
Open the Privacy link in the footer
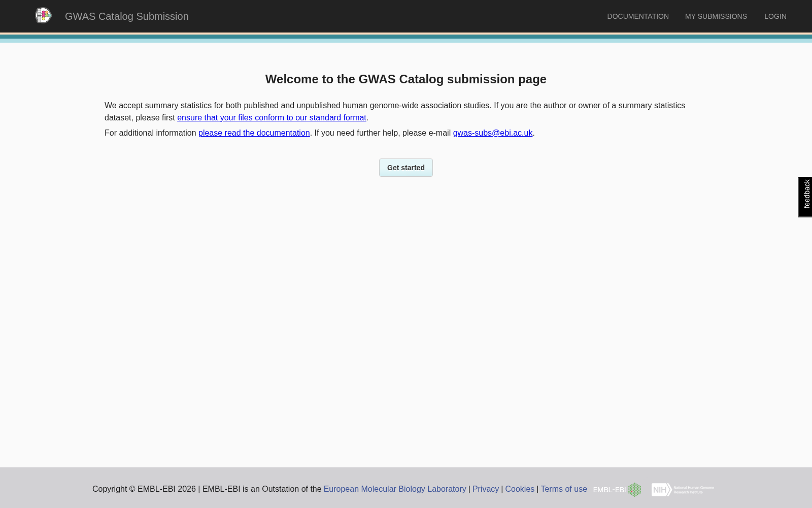486,489
